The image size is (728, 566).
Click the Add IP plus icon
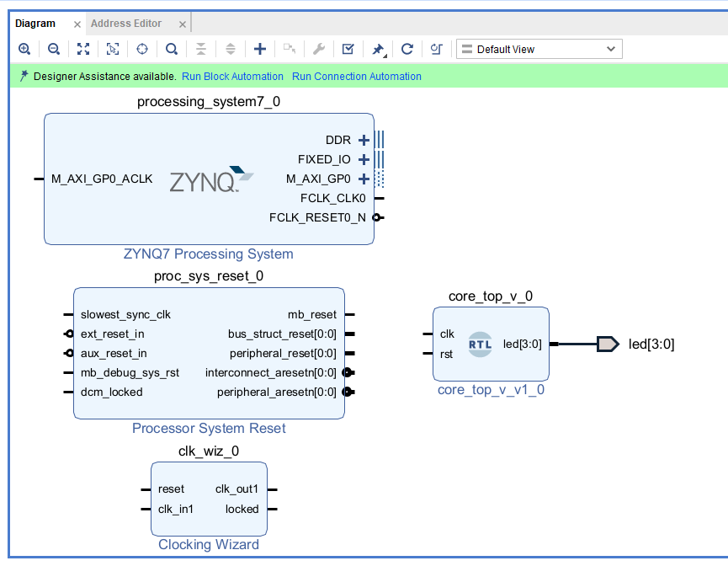point(260,49)
